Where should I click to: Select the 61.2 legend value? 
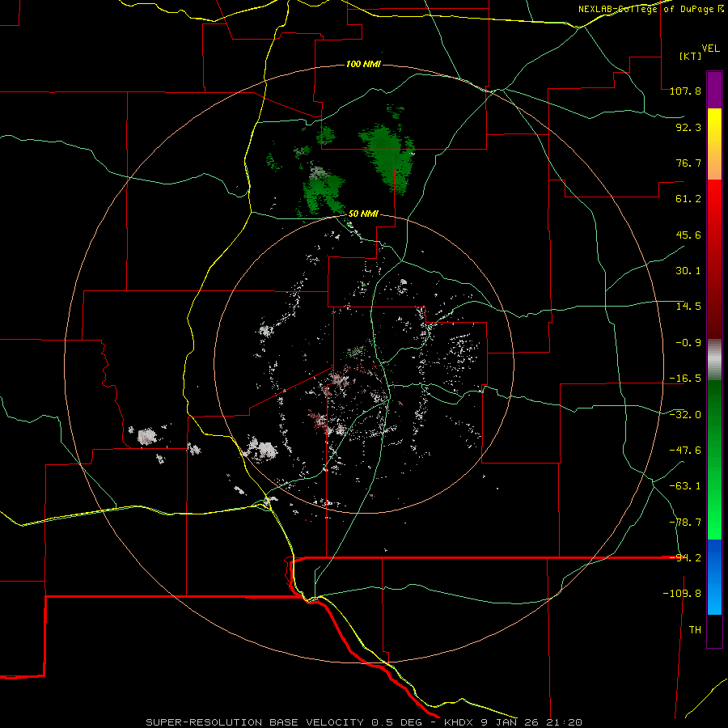tap(688, 199)
